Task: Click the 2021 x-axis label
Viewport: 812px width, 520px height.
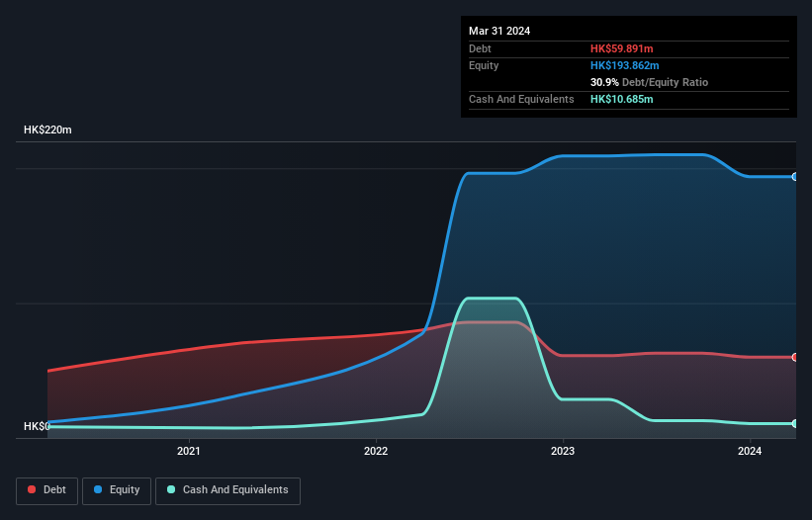Action: point(189,451)
